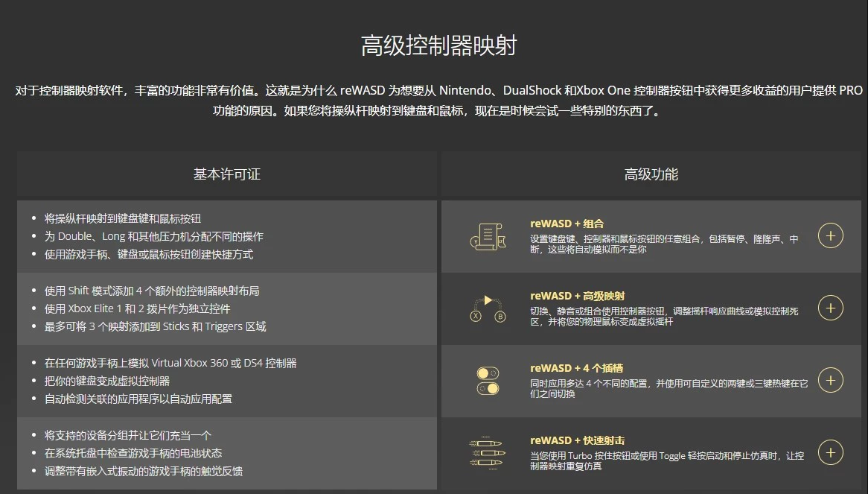Open the reWASD + 高级映射 title
868x494 pixels.
coord(578,296)
